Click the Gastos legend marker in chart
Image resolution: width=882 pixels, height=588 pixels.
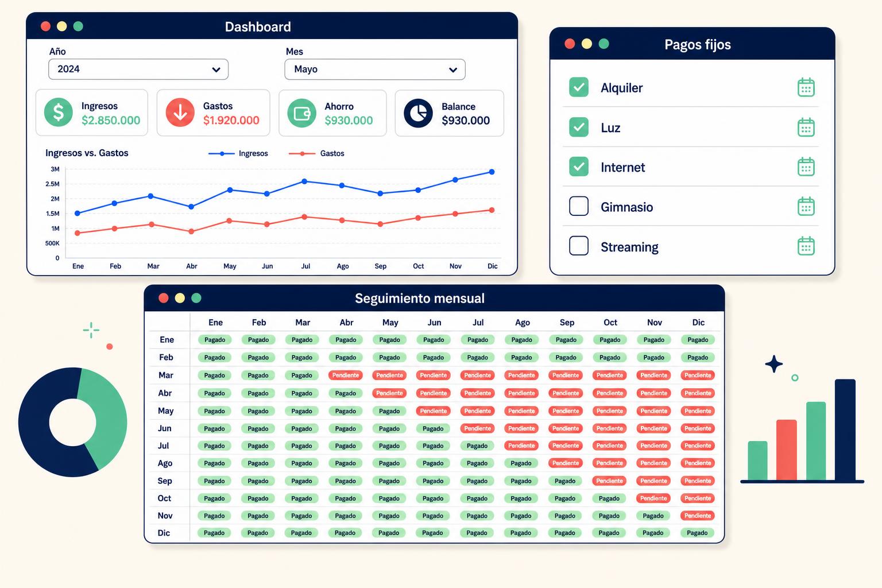[302, 153]
